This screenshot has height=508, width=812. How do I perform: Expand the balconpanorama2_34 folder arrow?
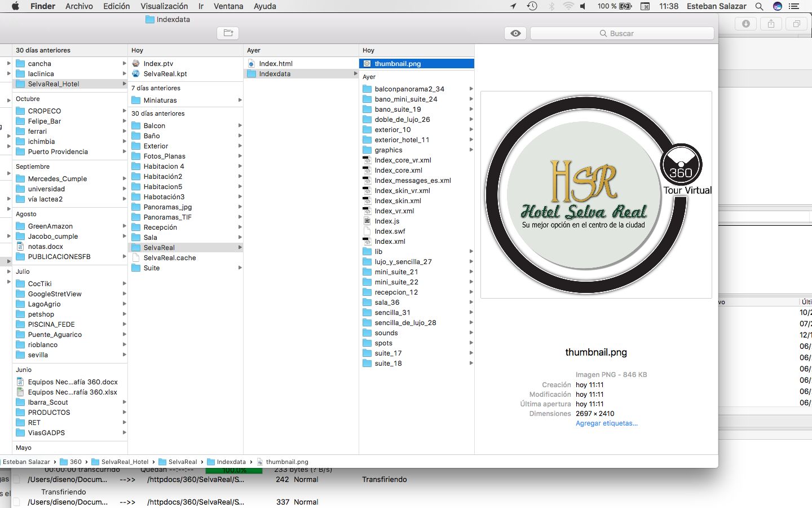pos(471,89)
